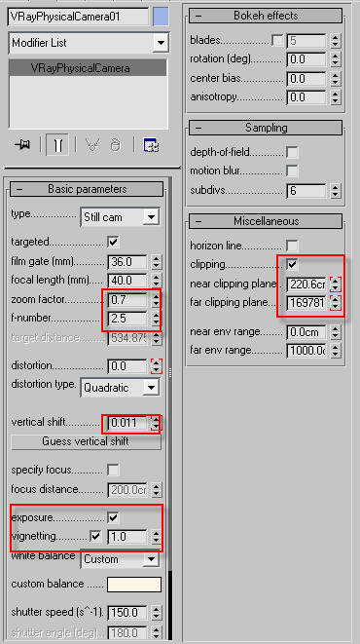The width and height of the screenshot is (360, 644).
Task: Click rotation (deg) spinner arrows
Action: pos(336,59)
